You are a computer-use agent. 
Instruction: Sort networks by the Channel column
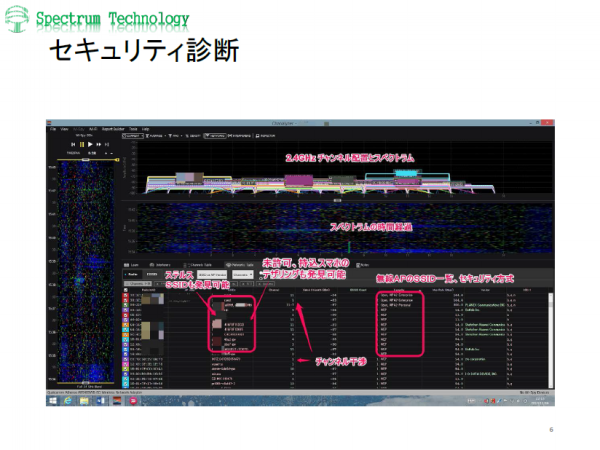[274, 290]
